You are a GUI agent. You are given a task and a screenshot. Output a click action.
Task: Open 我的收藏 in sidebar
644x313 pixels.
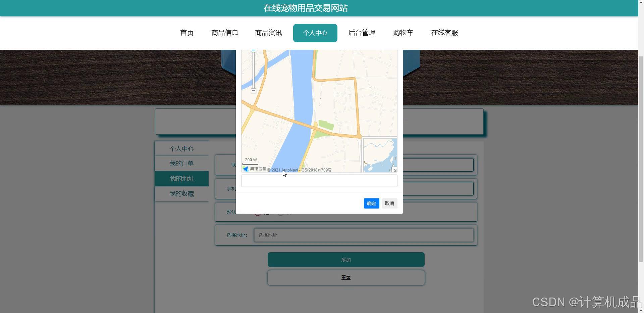(181, 194)
